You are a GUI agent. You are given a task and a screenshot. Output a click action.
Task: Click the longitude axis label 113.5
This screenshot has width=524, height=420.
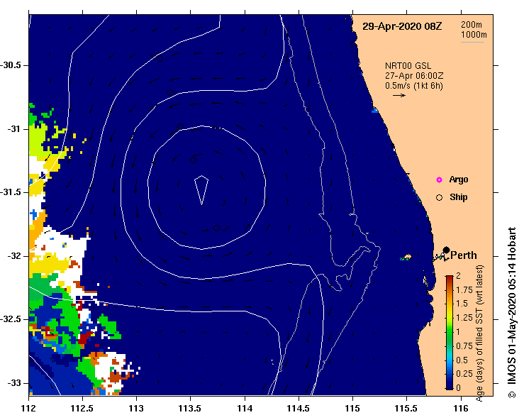click(191, 409)
